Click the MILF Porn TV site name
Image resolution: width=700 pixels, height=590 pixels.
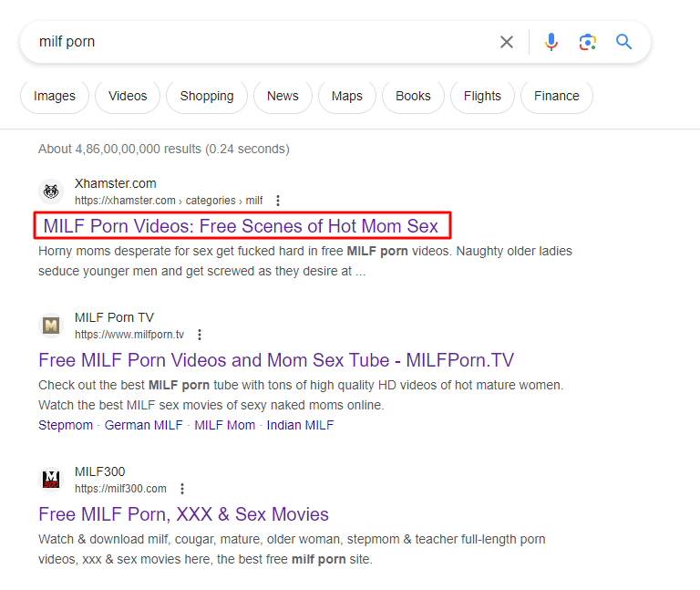(114, 317)
